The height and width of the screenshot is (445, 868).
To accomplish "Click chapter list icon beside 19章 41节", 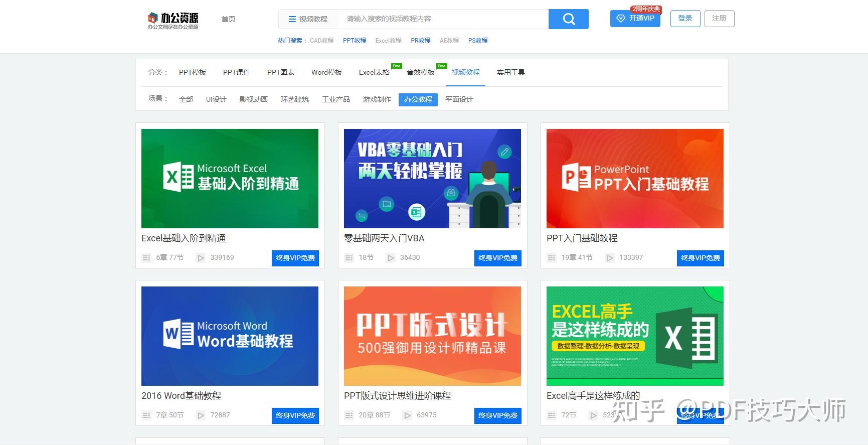I will [x=552, y=258].
